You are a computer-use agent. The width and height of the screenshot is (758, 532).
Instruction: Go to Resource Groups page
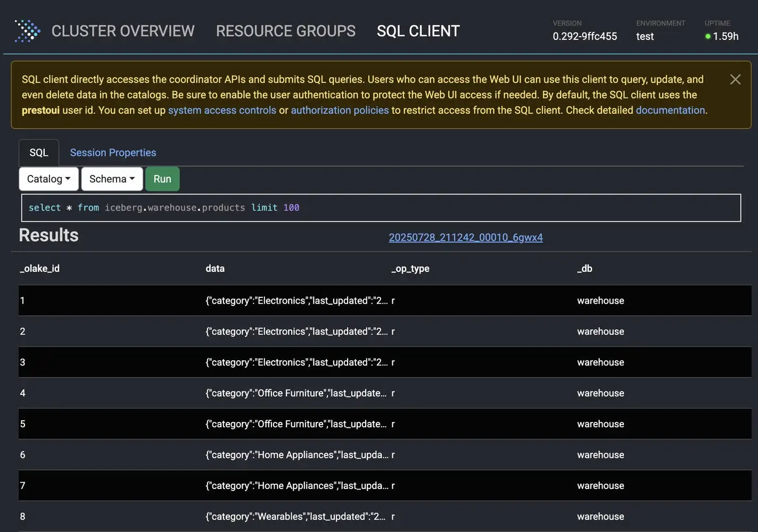coord(285,31)
